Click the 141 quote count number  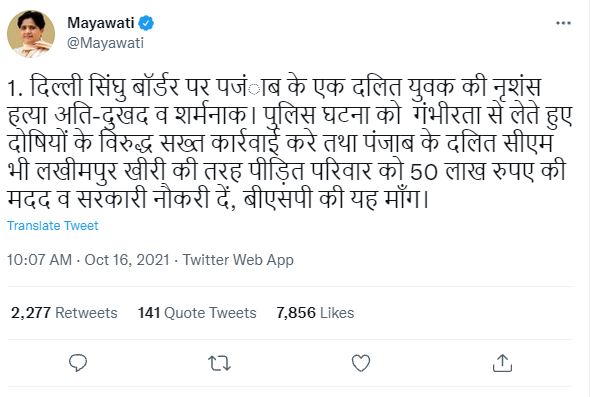click(x=149, y=313)
